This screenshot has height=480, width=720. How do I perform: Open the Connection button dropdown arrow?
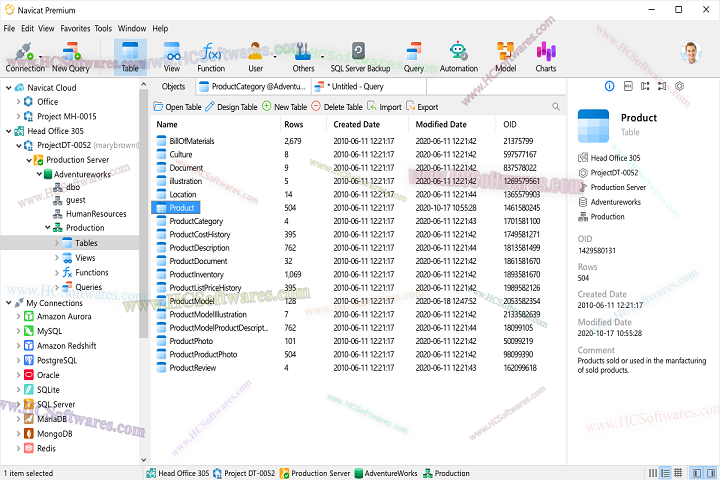40,57
